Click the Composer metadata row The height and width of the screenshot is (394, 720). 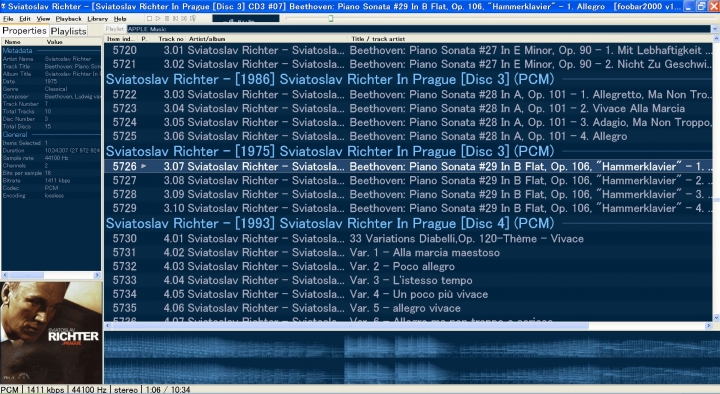coord(51,96)
